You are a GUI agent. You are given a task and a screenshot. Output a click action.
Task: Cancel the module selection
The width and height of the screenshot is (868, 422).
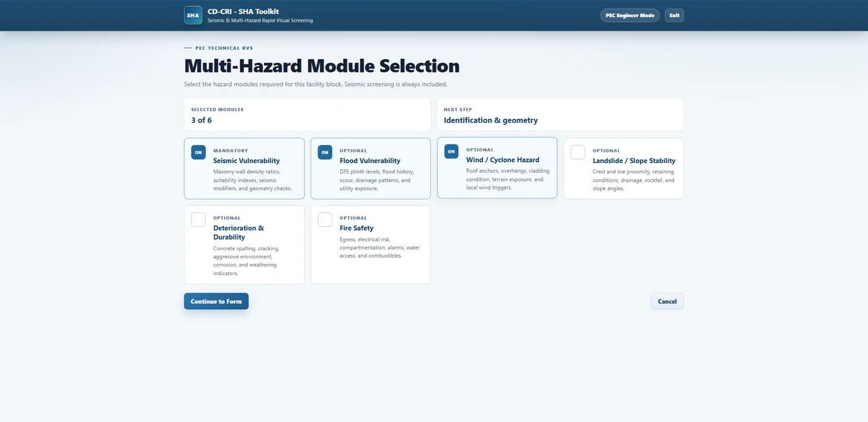pyautogui.click(x=667, y=301)
